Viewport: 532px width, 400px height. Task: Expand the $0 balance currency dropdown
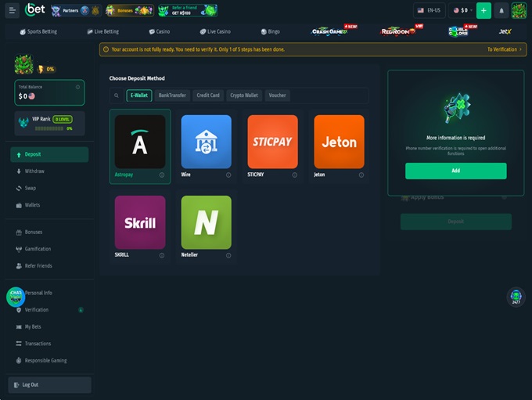(462, 10)
